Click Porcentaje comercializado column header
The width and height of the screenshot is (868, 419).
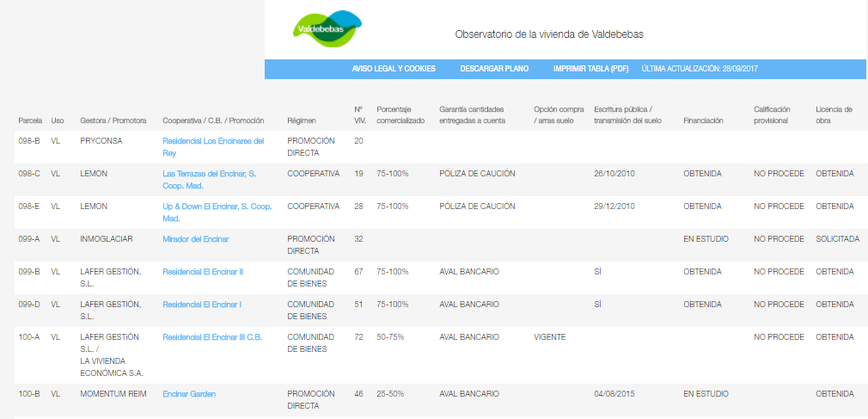click(400, 115)
